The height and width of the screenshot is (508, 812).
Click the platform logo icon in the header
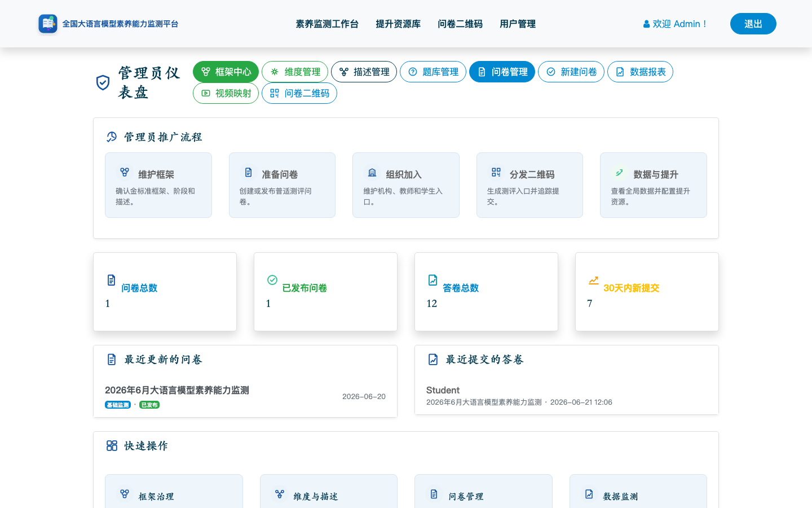tap(48, 24)
